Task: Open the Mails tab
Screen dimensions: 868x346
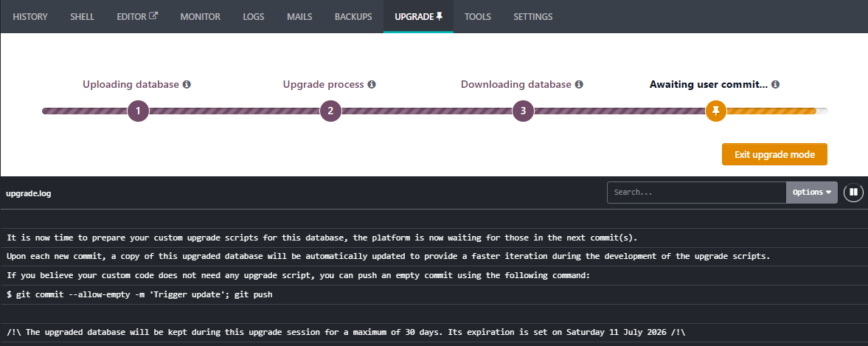Action: click(299, 17)
